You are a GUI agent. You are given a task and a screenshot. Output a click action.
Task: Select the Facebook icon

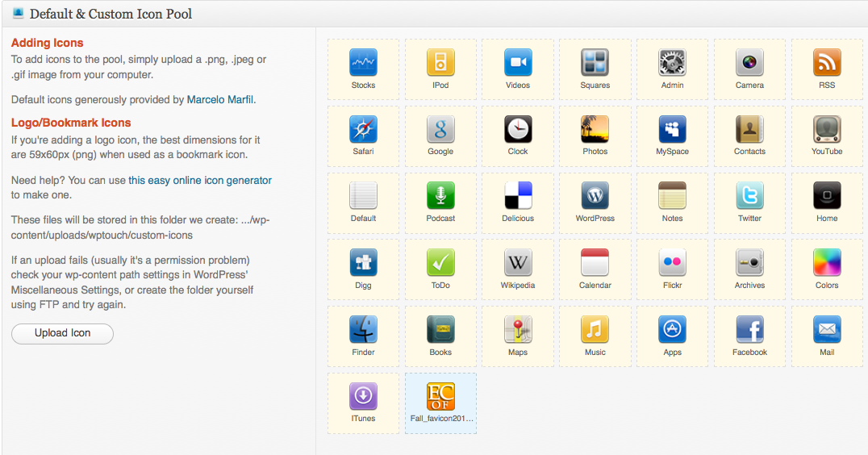coord(749,330)
